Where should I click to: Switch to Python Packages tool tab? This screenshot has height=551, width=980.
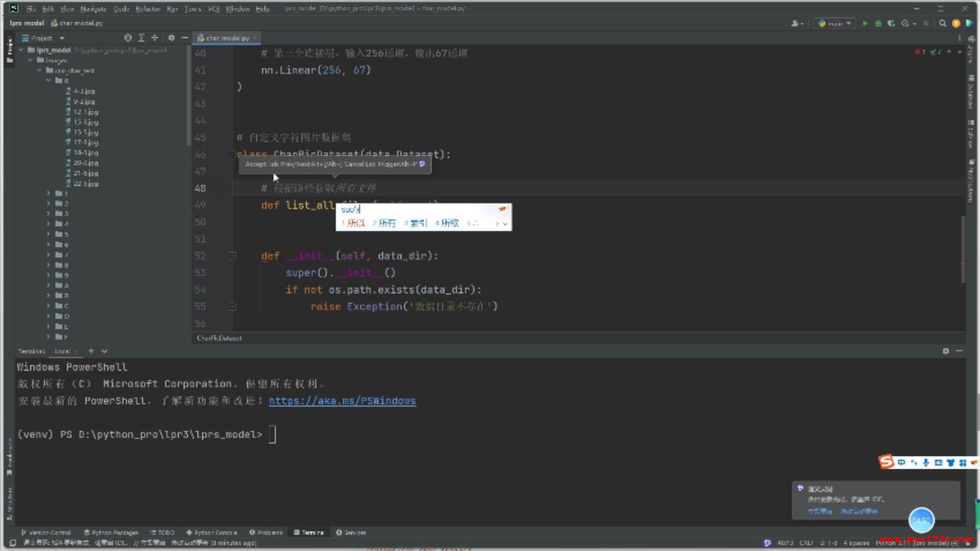(111, 532)
